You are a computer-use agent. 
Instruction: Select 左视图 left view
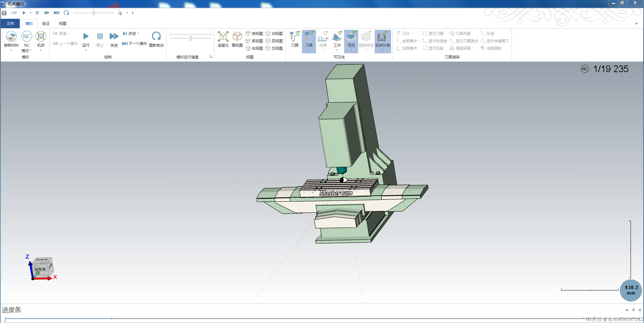click(274, 48)
